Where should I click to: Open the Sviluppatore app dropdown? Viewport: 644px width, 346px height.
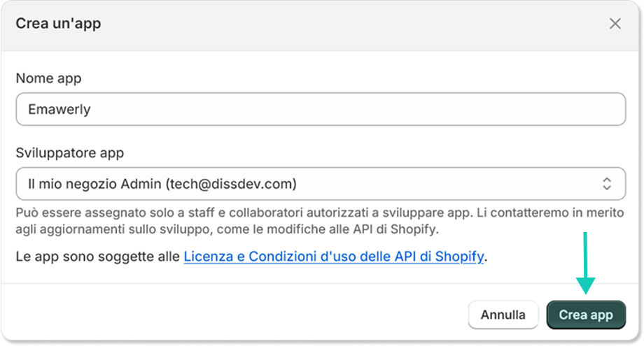click(320, 184)
